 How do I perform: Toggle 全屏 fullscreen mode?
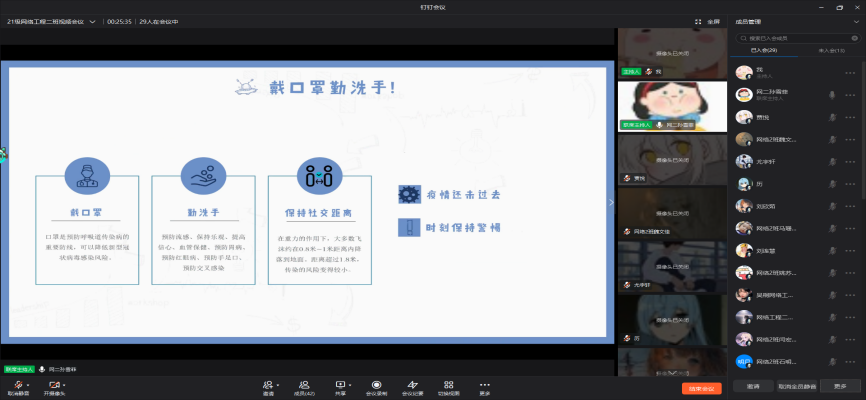[x=707, y=20]
